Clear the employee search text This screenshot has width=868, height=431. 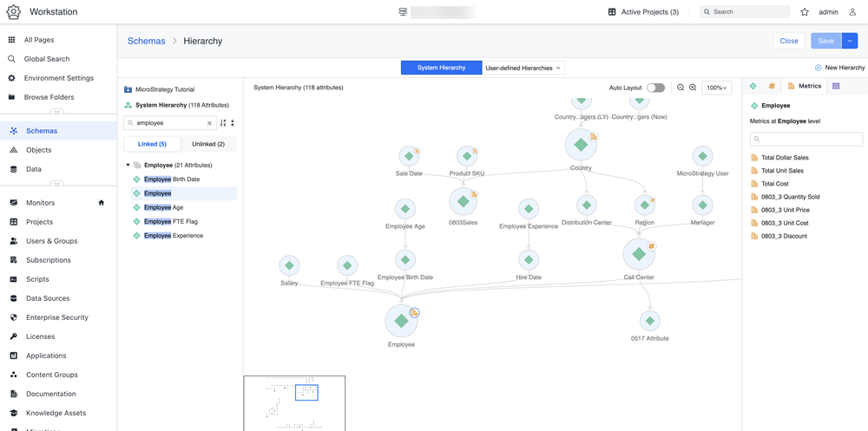tap(209, 123)
